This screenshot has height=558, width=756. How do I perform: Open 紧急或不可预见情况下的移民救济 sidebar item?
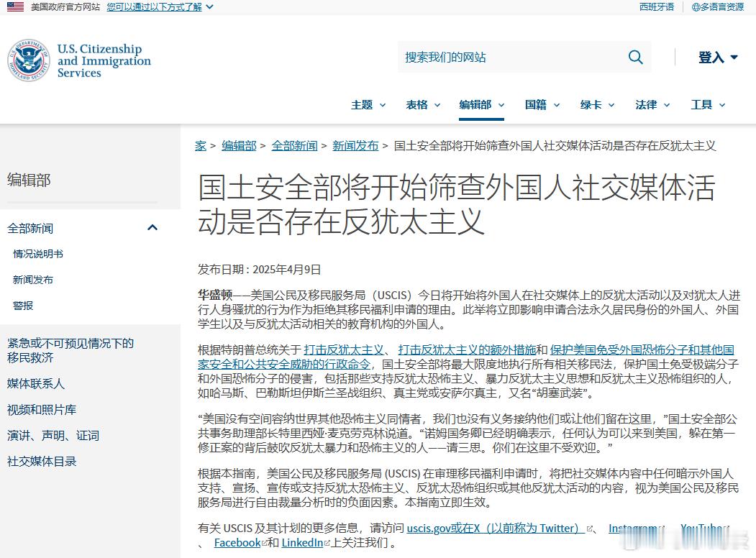(70, 350)
